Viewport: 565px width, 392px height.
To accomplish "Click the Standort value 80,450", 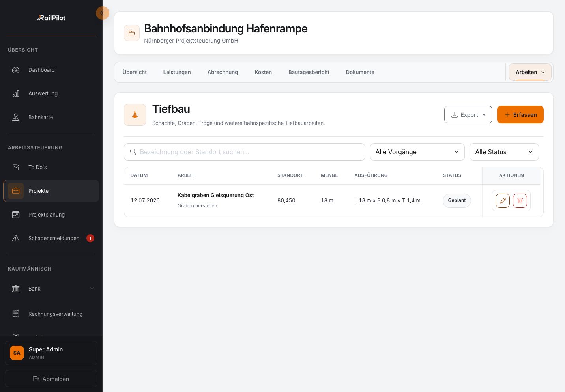I will [286, 200].
